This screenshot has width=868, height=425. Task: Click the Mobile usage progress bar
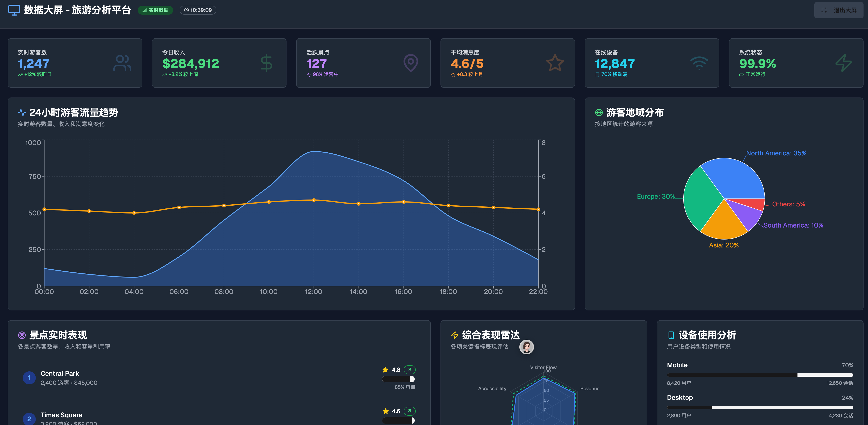(760, 375)
